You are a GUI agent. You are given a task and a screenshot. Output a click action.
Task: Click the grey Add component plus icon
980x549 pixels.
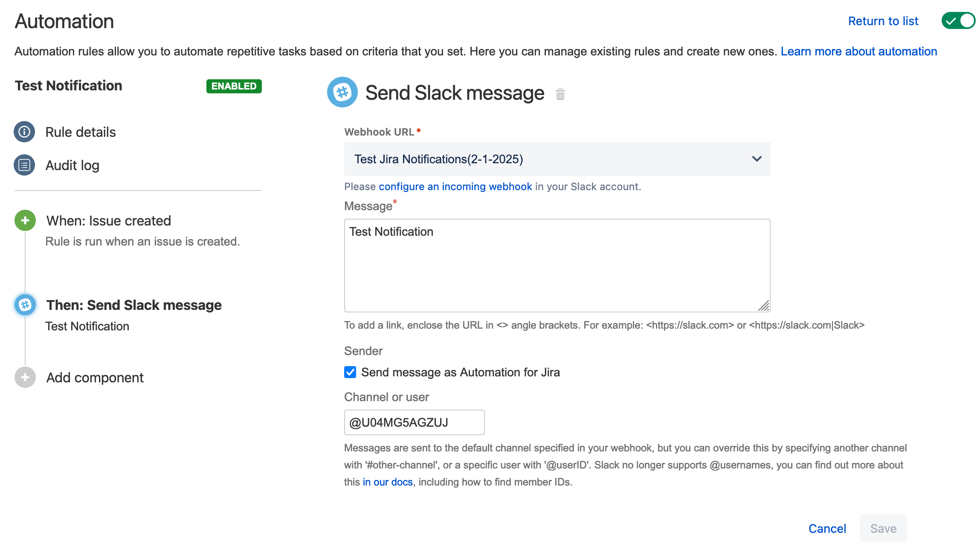tap(25, 377)
